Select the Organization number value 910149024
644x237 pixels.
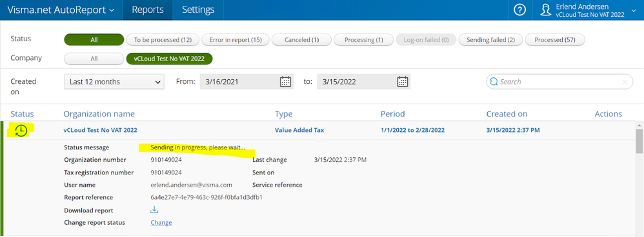coord(166,160)
